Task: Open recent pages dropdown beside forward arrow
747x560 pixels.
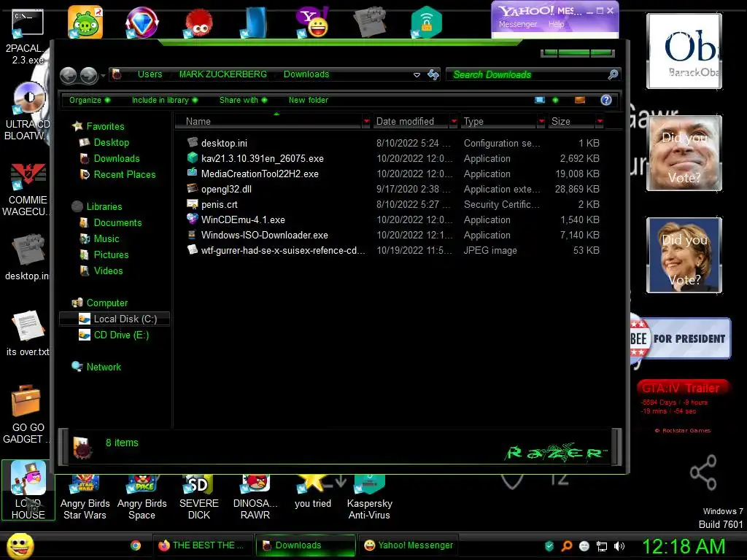Action: click(x=103, y=75)
